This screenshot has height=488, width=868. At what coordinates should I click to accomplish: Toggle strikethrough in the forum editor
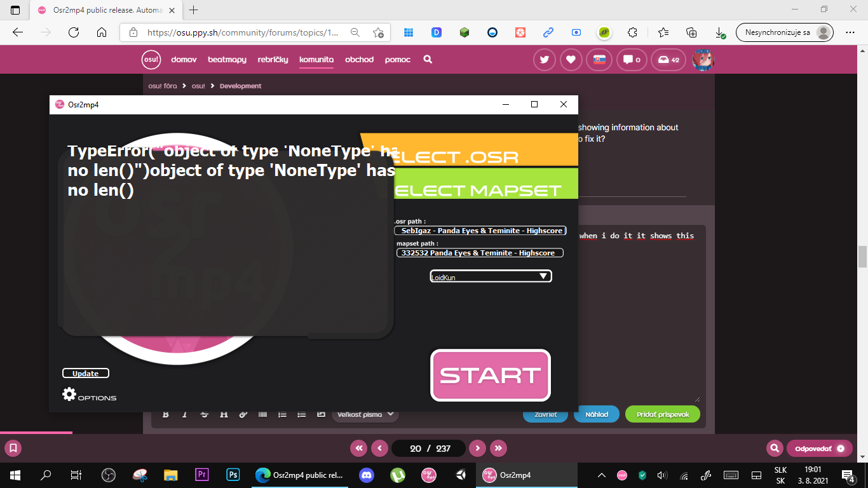pos(204,414)
